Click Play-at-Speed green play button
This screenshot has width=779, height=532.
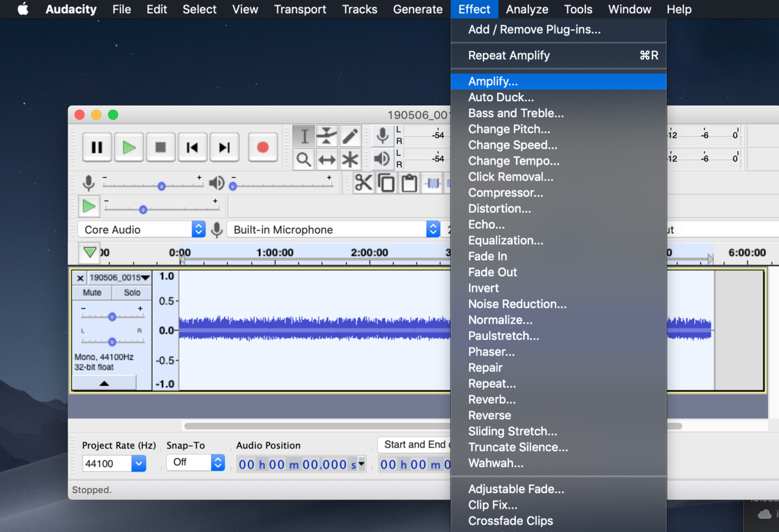pyautogui.click(x=88, y=206)
